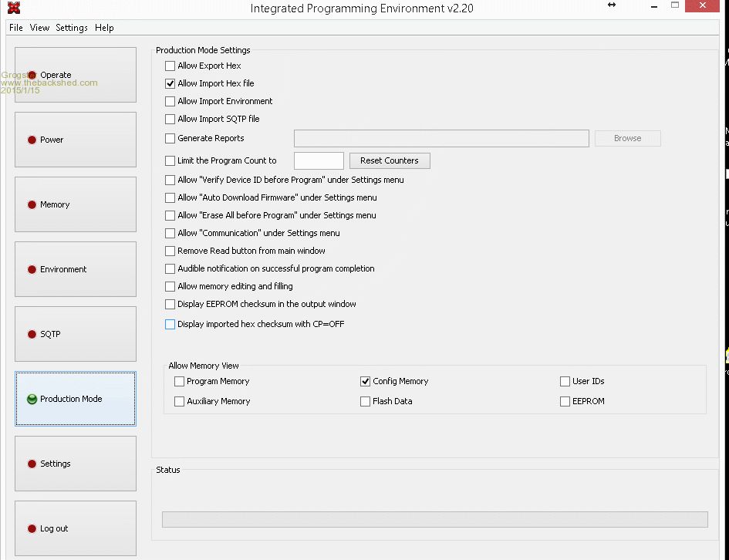Click the program count limit field

319,161
